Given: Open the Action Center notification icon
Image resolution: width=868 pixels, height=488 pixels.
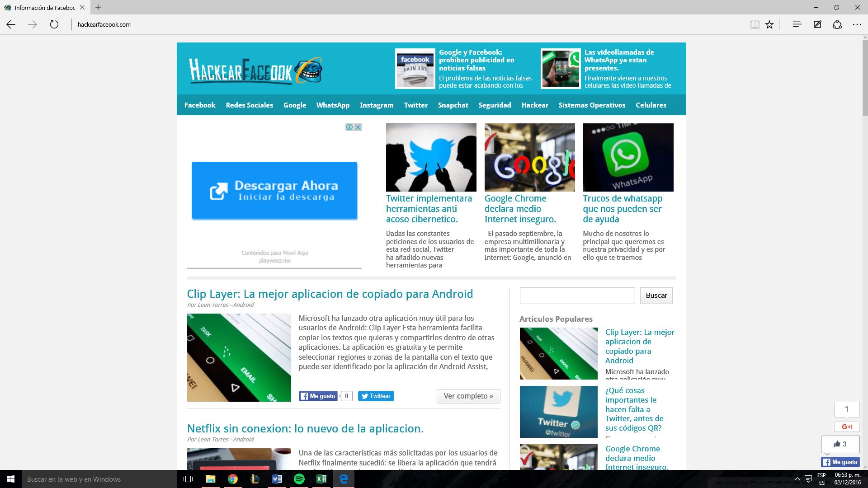Looking at the screenshot, I should pos(808,479).
